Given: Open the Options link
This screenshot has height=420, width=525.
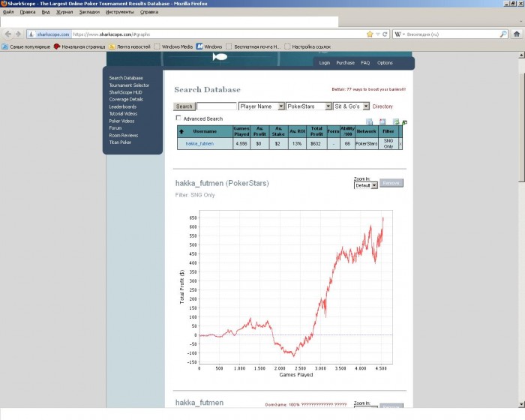Looking at the screenshot, I should pos(385,63).
